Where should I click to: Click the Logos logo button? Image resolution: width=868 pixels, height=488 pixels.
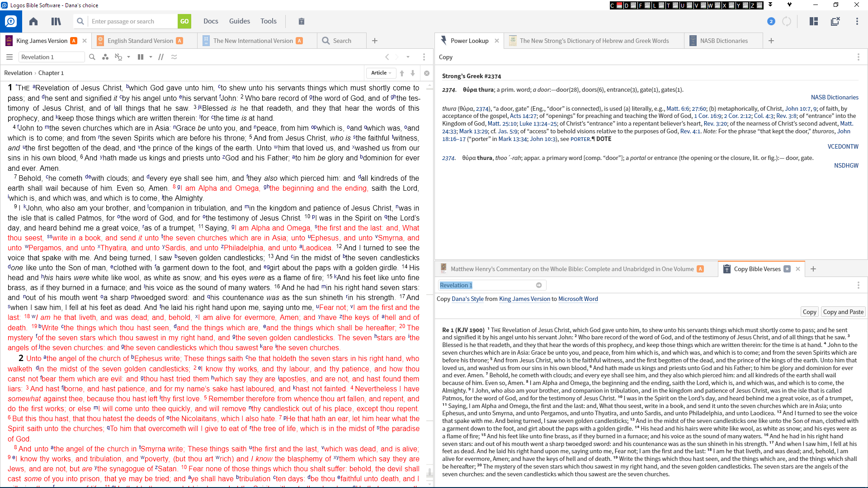click(x=11, y=21)
